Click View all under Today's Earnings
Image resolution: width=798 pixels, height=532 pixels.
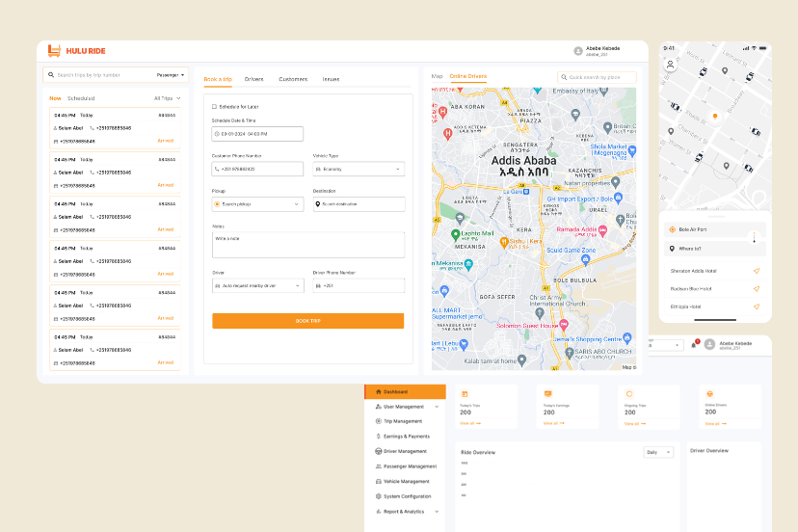coord(554,423)
